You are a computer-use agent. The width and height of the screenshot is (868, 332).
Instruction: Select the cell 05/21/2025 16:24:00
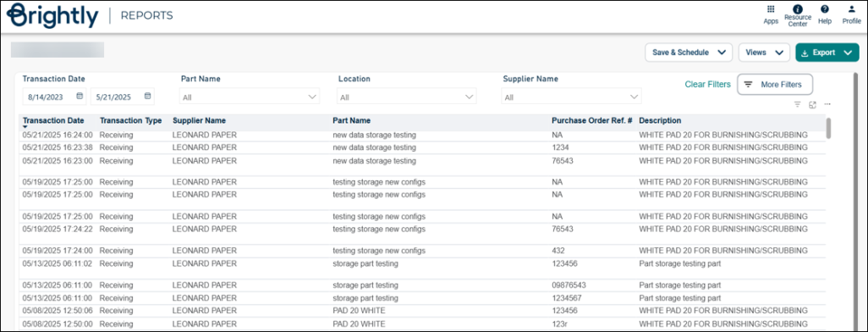[x=58, y=135]
